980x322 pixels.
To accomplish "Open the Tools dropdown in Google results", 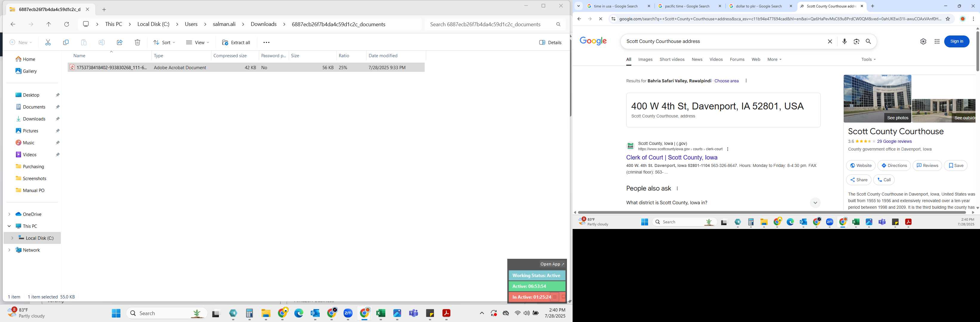I will coord(868,59).
